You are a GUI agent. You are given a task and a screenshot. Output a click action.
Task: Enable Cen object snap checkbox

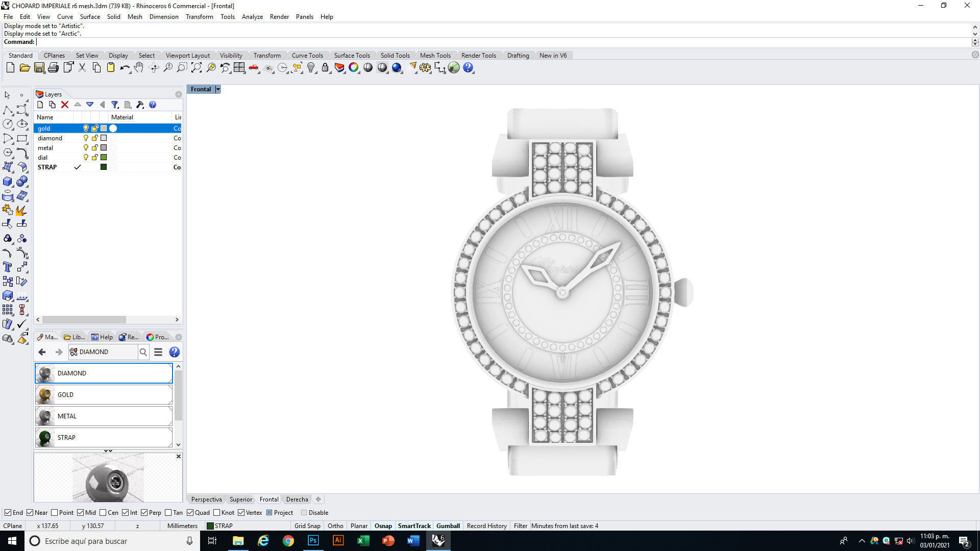[x=103, y=513]
